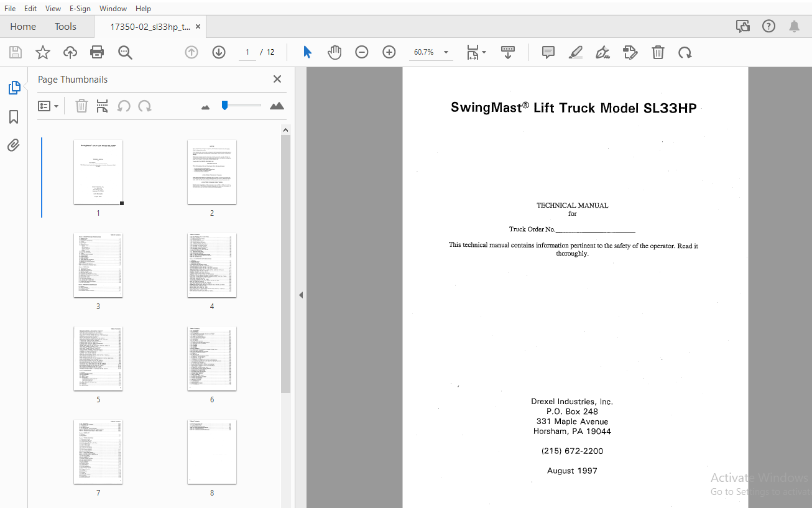Click the thumbnails panel scrollbar thumb
This screenshot has width=812, height=508.
click(286, 264)
